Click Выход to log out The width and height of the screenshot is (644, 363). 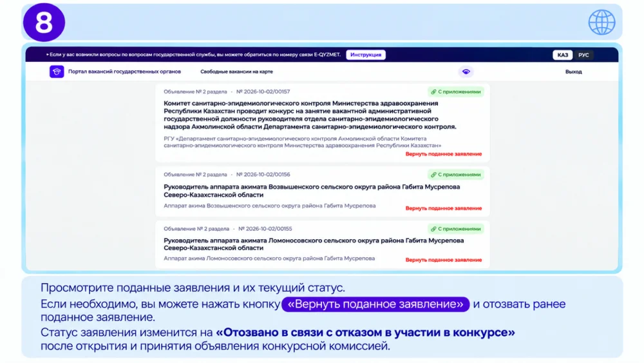pyautogui.click(x=573, y=72)
